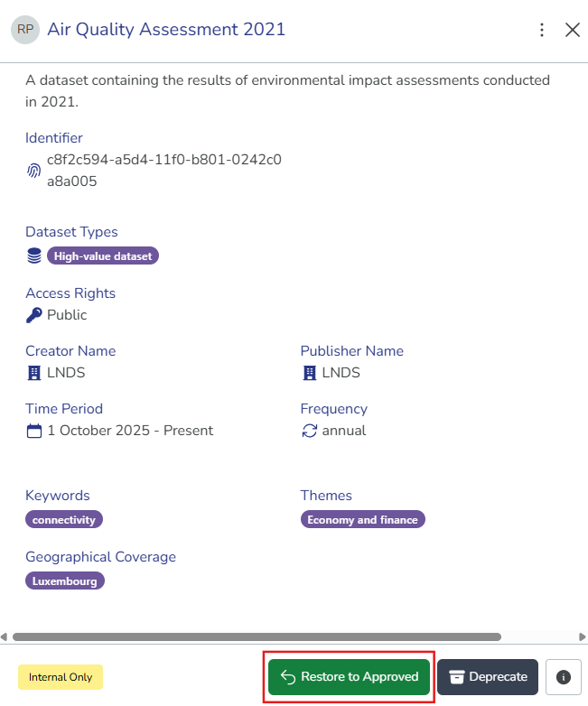
Task: Click the horizontal scrollbar thumb
Action: click(x=257, y=636)
